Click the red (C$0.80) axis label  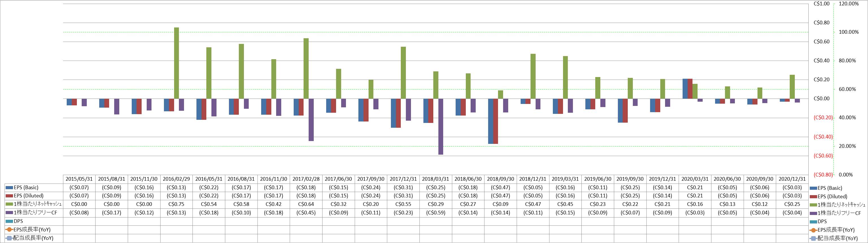pos(823,174)
